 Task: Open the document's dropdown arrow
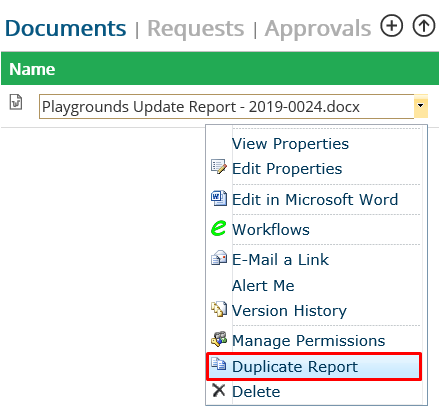(x=421, y=106)
